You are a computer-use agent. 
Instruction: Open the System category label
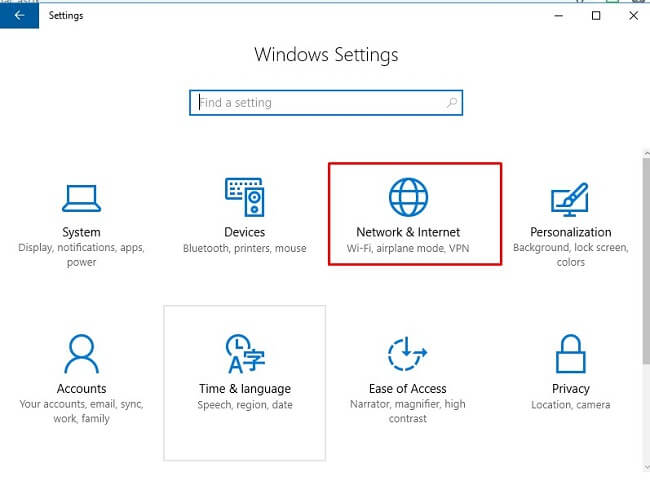coord(81,232)
